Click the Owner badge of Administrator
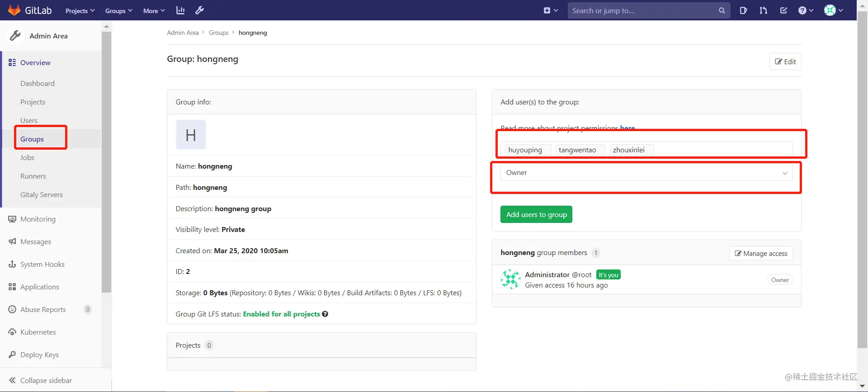Screen dimensions: 868x392 point(780,280)
